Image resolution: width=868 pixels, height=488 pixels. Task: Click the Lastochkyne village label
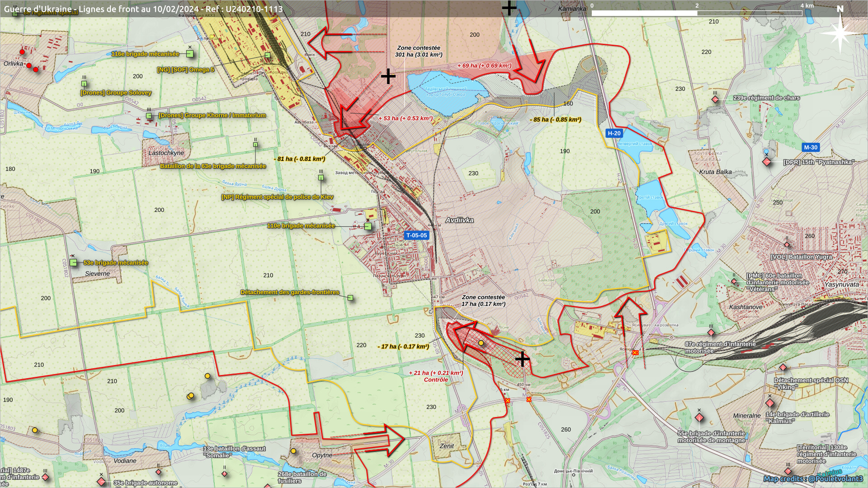click(x=166, y=153)
